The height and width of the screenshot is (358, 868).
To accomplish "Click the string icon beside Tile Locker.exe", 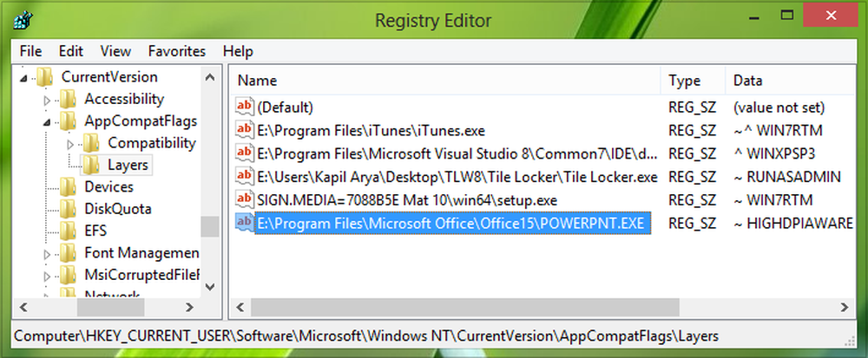I will click(244, 177).
